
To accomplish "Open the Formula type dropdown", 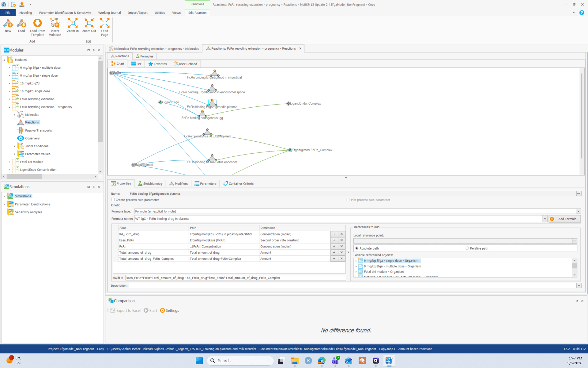I will coord(578,211).
